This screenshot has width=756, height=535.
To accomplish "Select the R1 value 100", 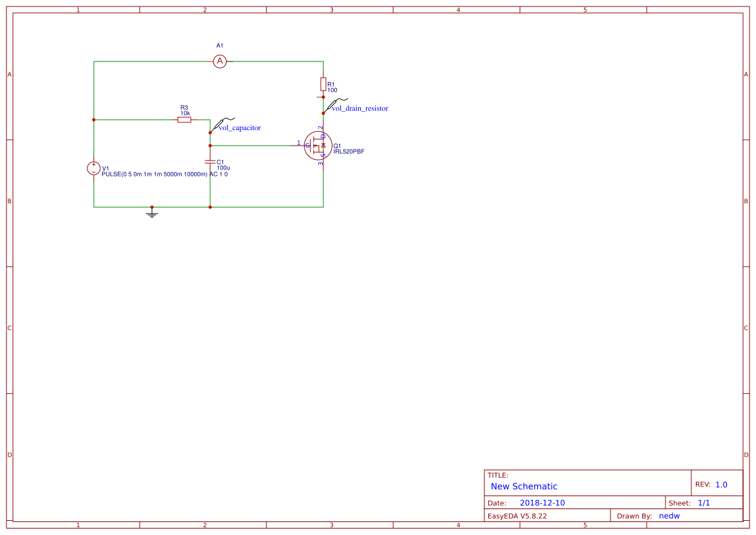I will point(332,90).
